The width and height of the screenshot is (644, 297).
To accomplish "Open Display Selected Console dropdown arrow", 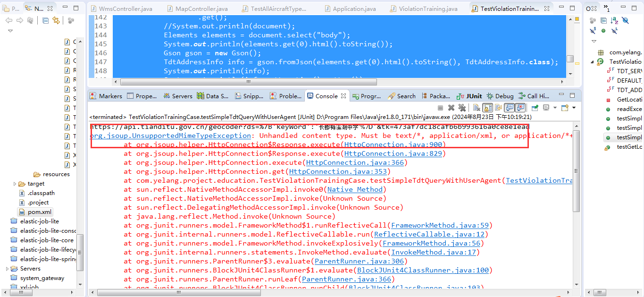I will pyautogui.click(x=555, y=108).
